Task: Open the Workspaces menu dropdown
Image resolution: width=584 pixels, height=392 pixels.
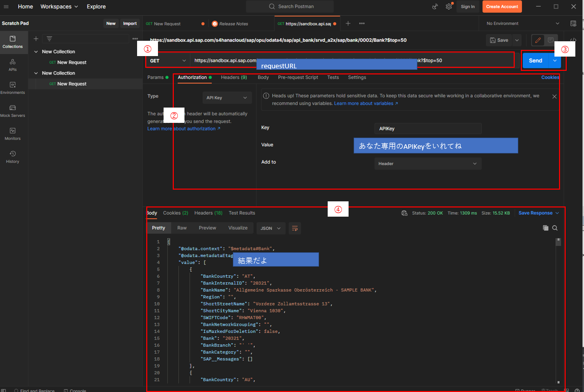Action: click(59, 7)
